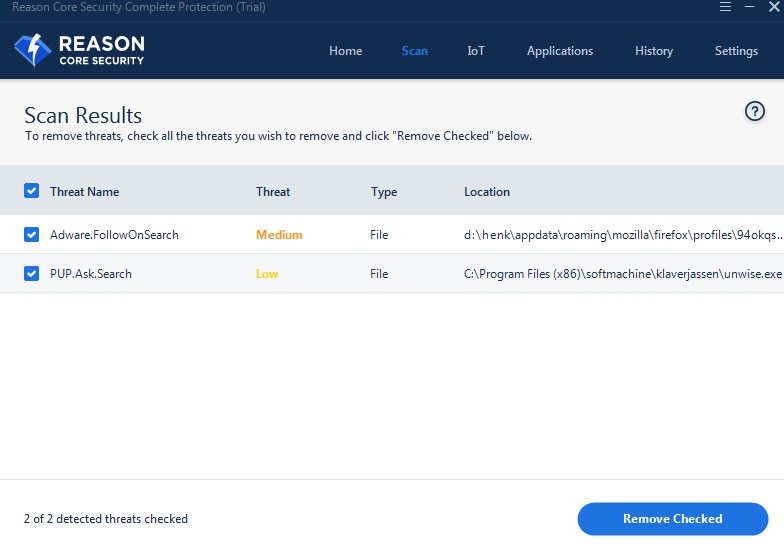Open the Applications tab

[x=560, y=51]
